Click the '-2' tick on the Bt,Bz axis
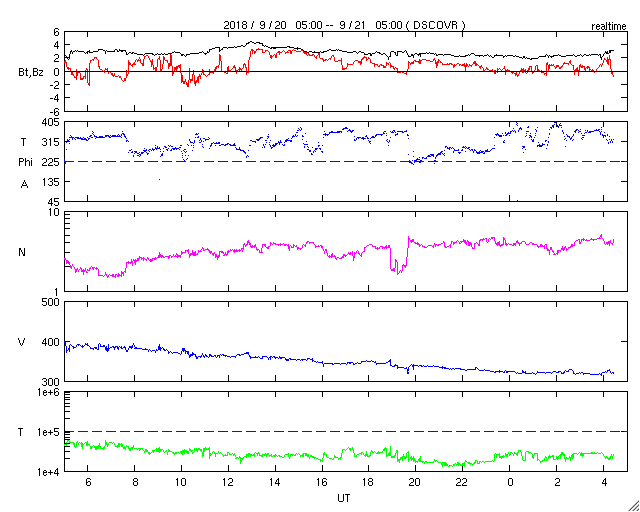 (55, 85)
